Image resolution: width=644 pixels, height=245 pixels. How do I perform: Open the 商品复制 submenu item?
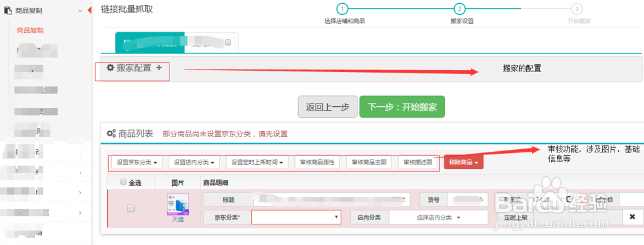click(x=30, y=30)
